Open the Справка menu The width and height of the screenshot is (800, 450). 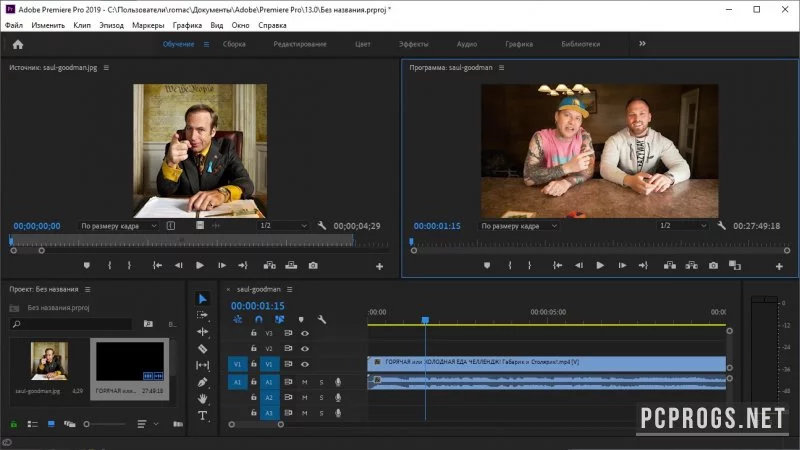(x=272, y=25)
